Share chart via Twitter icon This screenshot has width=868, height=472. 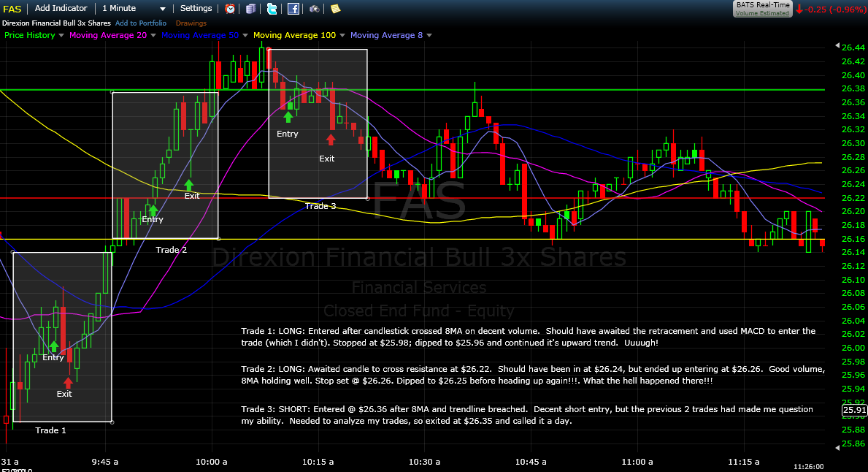pos(272,8)
